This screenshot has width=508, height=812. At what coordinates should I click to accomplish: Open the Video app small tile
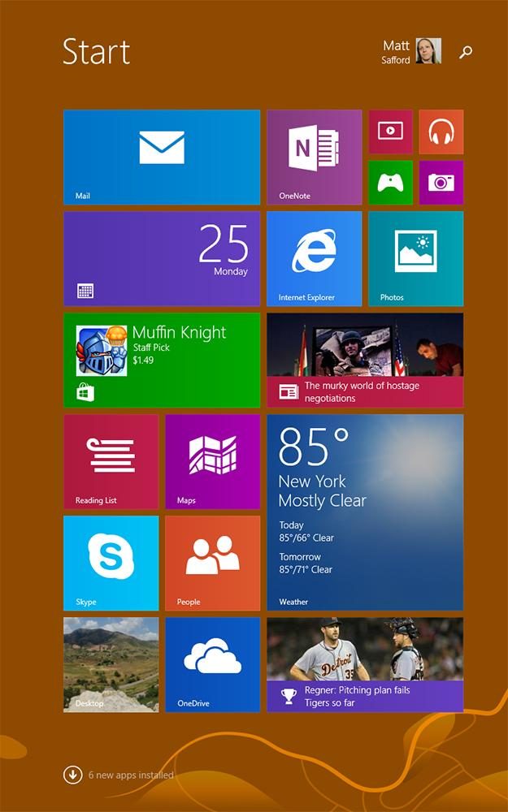tap(391, 132)
